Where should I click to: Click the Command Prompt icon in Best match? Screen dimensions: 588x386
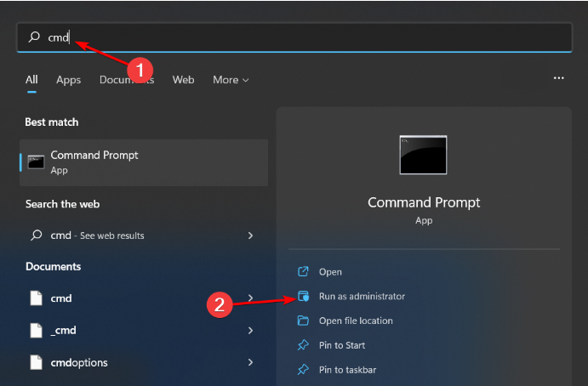point(36,162)
